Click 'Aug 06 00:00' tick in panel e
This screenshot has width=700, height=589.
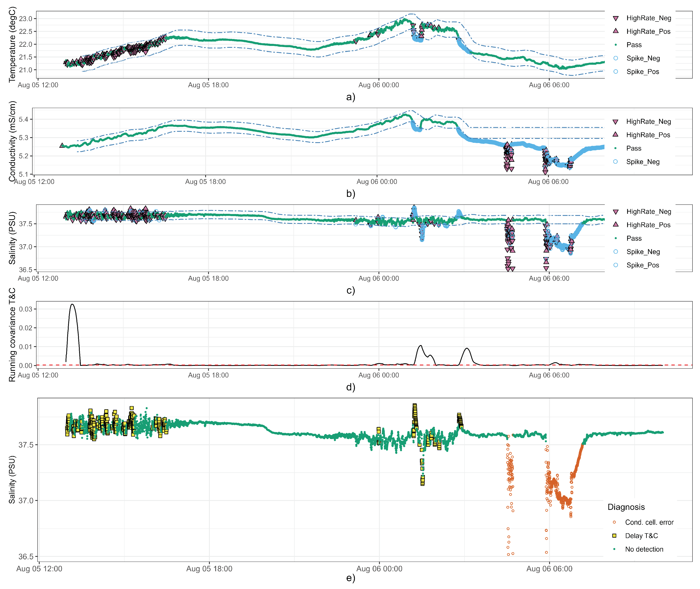[379, 569]
